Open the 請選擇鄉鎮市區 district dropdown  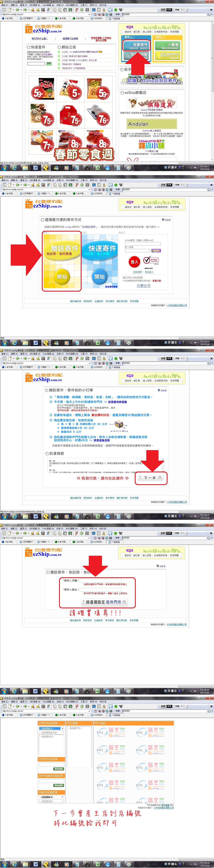(51, 732)
